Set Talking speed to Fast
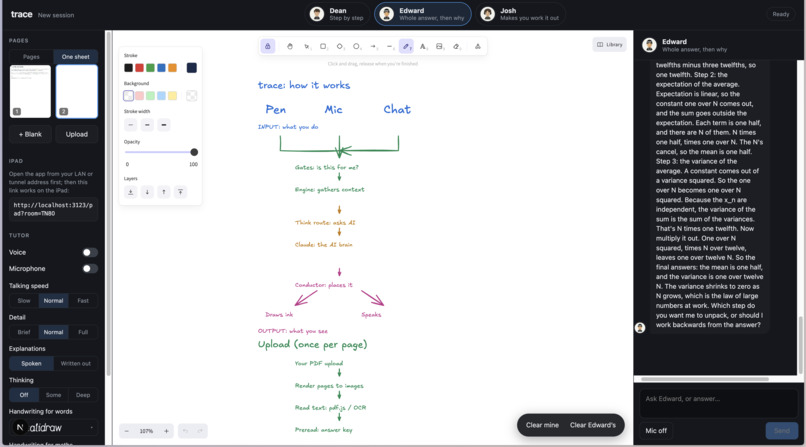The width and height of the screenshot is (806, 447). [x=83, y=301]
